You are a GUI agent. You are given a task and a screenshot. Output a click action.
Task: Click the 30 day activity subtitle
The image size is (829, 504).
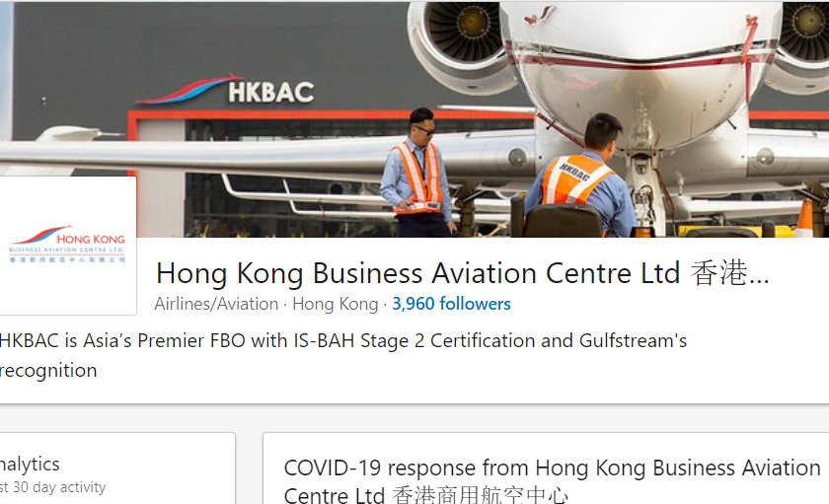tap(54, 487)
